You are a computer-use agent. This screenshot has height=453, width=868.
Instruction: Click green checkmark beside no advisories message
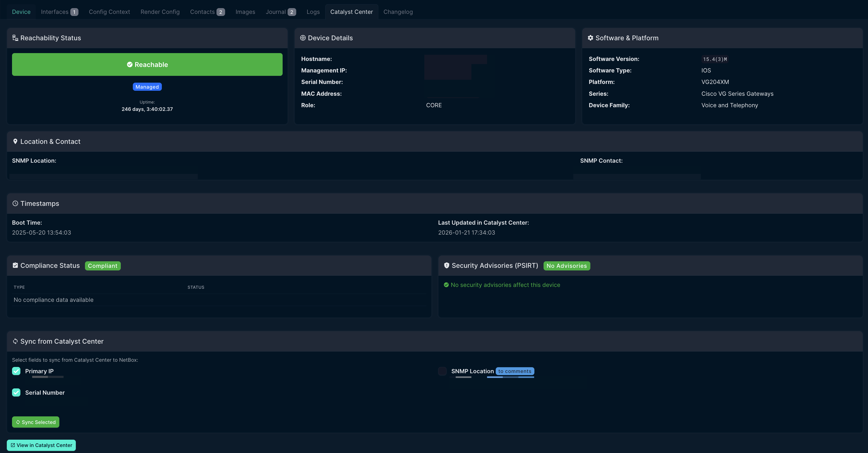coord(446,285)
